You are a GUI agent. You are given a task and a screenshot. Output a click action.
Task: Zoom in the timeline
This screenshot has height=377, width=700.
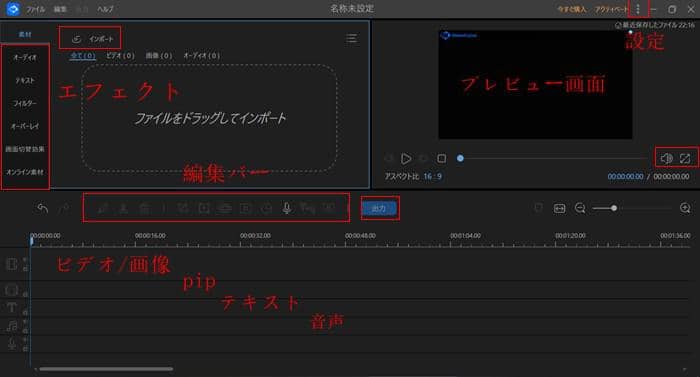pyautogui.click(x=685, y=208)
